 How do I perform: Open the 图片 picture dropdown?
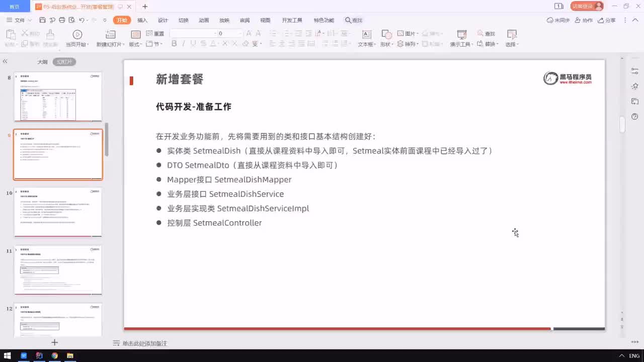408,34
